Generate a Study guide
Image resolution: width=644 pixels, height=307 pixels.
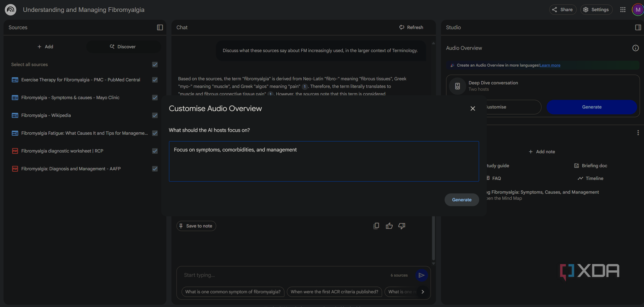click(x=498, y=166)
